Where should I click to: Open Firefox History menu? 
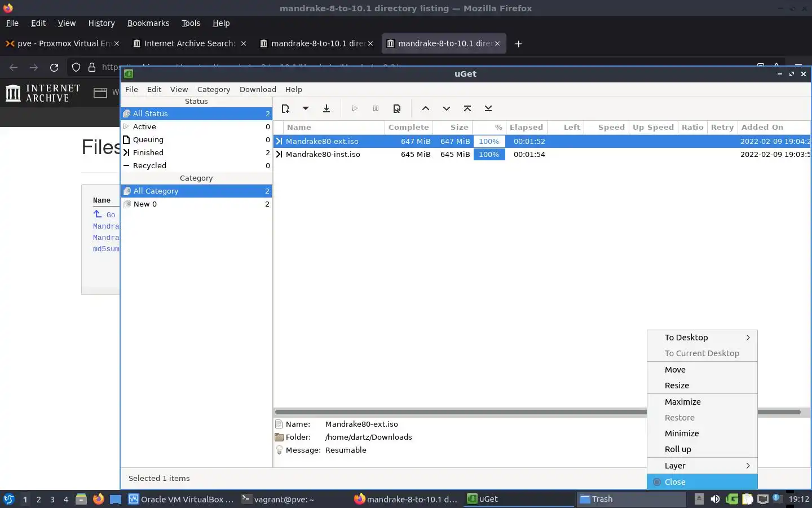coord(101,23)
